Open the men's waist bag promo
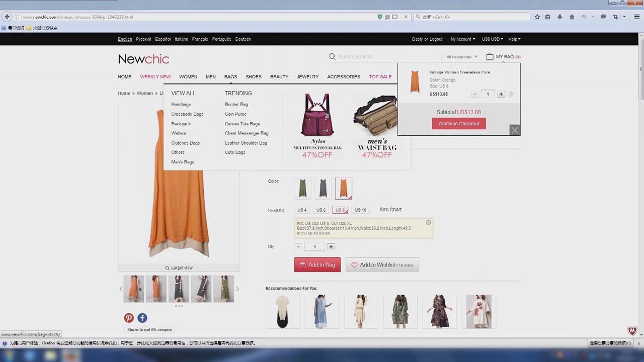This screenshot has height=362, width=644. click(x=377, y=126)
